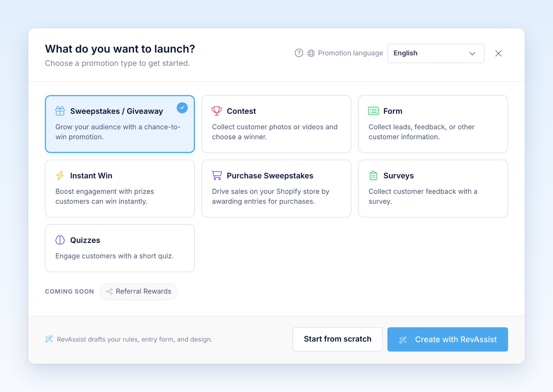Pick the Instant Win card
553x392 pixels.
coord(120,188)
